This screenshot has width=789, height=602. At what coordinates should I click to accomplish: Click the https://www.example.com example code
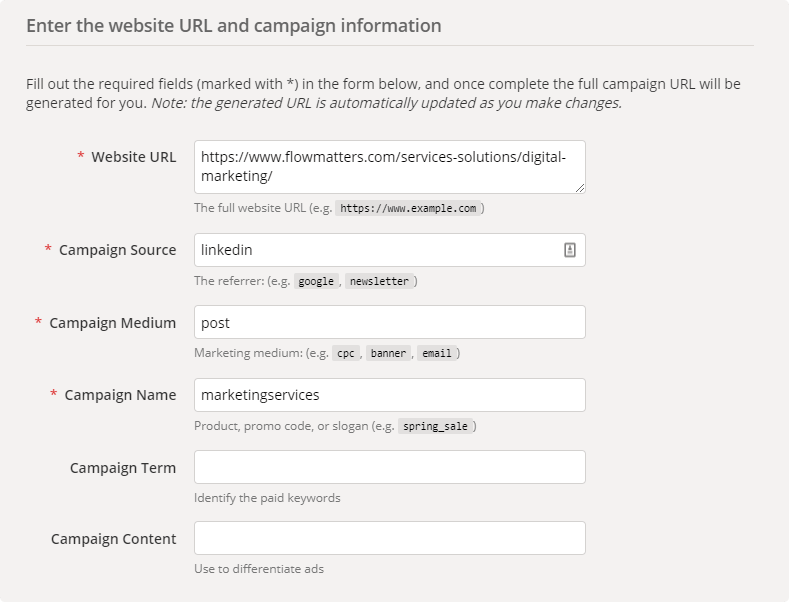pos(409,209)
